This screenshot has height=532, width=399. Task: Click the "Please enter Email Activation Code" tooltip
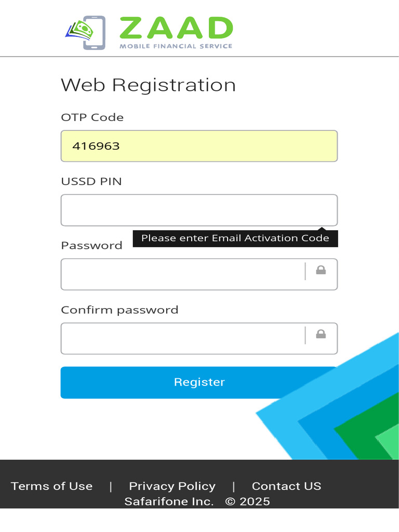pos(235,238)
